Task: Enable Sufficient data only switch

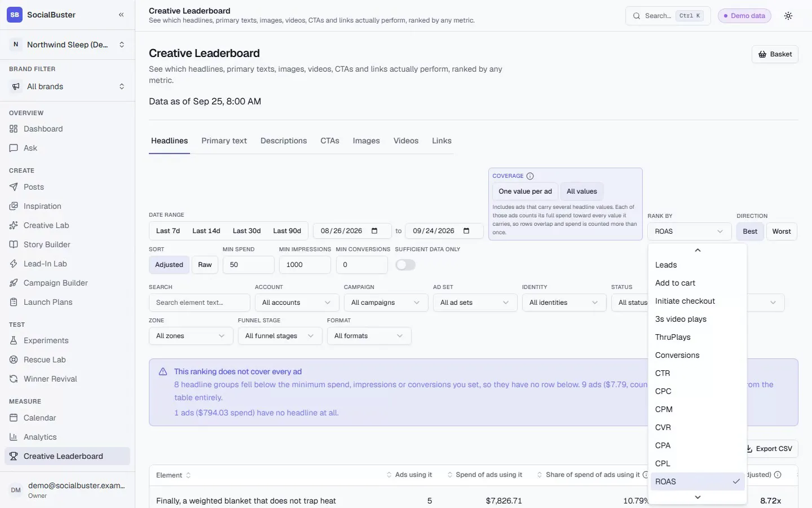Action: coord(405,265)
